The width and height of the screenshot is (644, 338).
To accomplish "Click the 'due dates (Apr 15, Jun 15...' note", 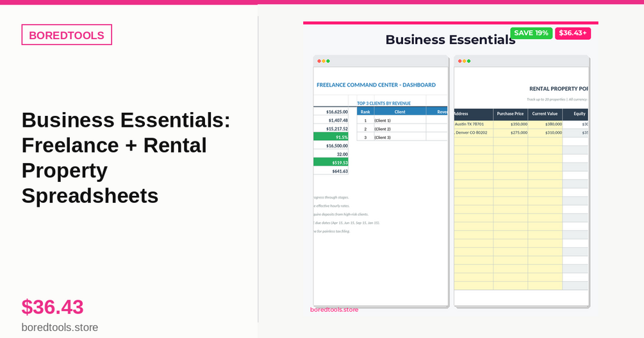I will (x=347, y=223).
